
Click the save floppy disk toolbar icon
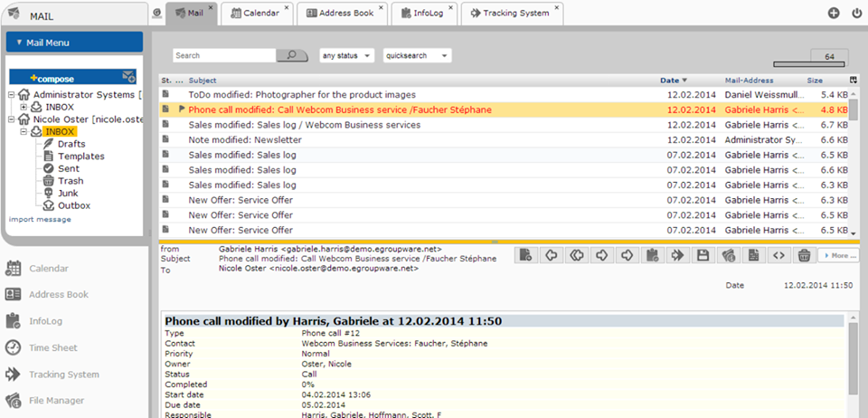(x=702, y=256)
